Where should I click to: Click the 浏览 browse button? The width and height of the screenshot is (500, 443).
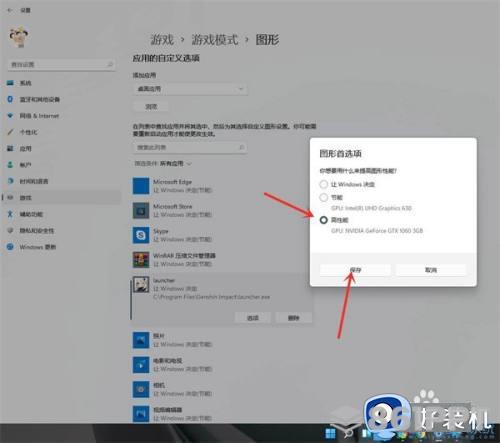click(151, 107)
